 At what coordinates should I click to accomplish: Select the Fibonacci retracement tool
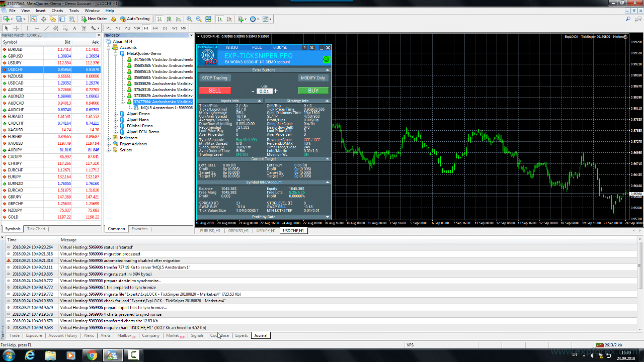point(65,28)
